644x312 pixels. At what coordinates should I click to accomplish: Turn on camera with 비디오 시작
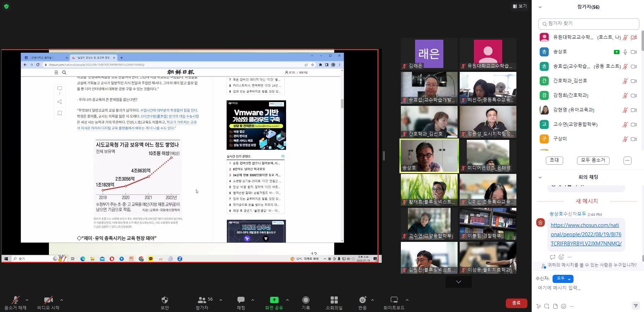point(48,303)
